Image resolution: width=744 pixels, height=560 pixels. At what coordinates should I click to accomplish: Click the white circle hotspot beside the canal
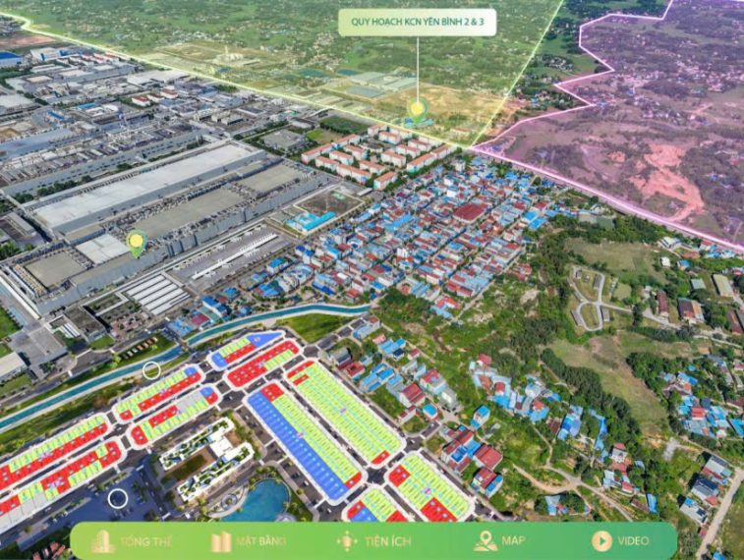pos(151,370)
